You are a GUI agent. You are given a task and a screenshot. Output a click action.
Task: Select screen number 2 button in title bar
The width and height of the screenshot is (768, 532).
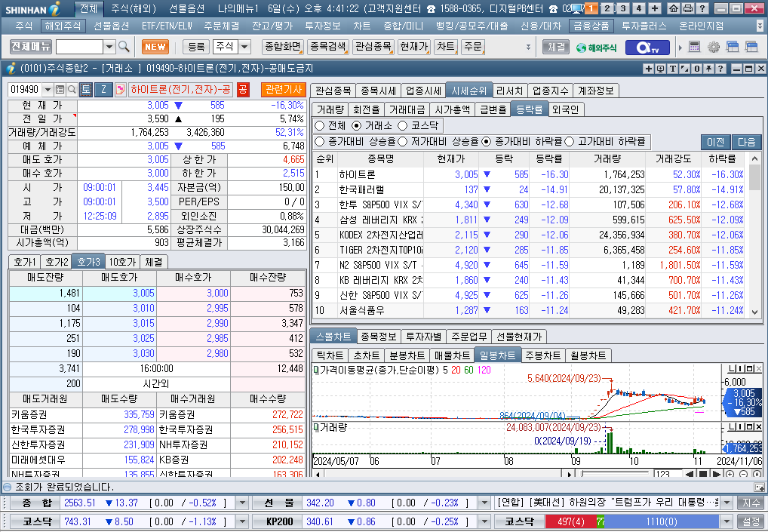[x=607, y=8]
